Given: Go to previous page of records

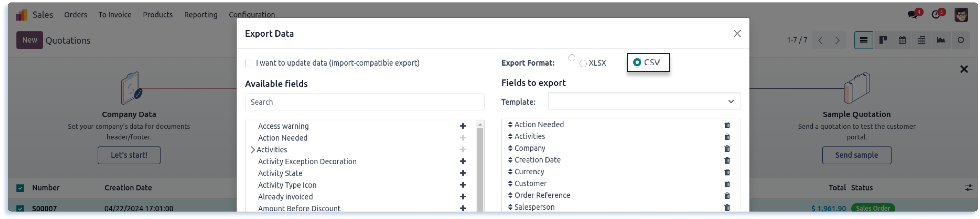Looking at the screenshot, I should [x=820, y=40].
